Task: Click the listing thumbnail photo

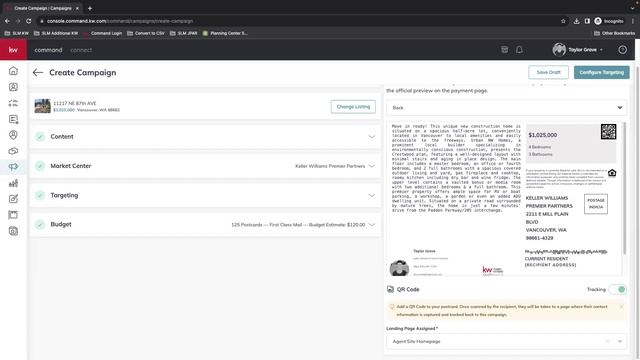Action: pos(42,106)
